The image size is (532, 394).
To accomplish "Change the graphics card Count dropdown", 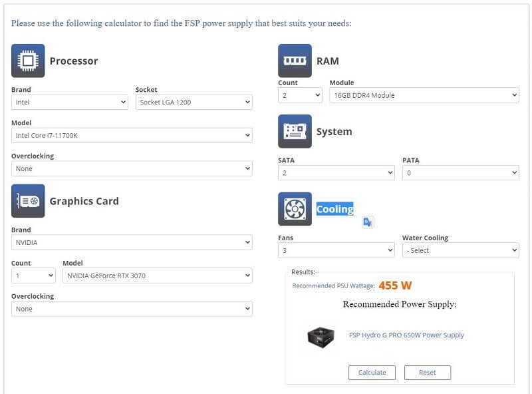I will tap(33, 276).
